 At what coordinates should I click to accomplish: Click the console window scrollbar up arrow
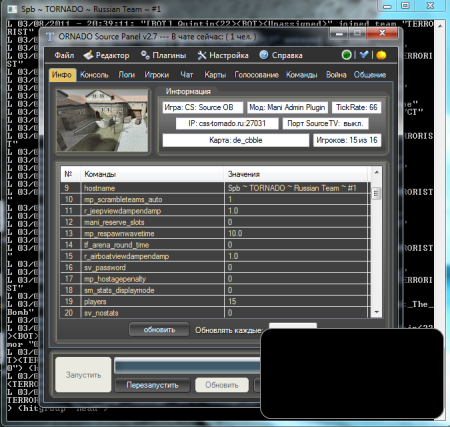pos(440,25)
